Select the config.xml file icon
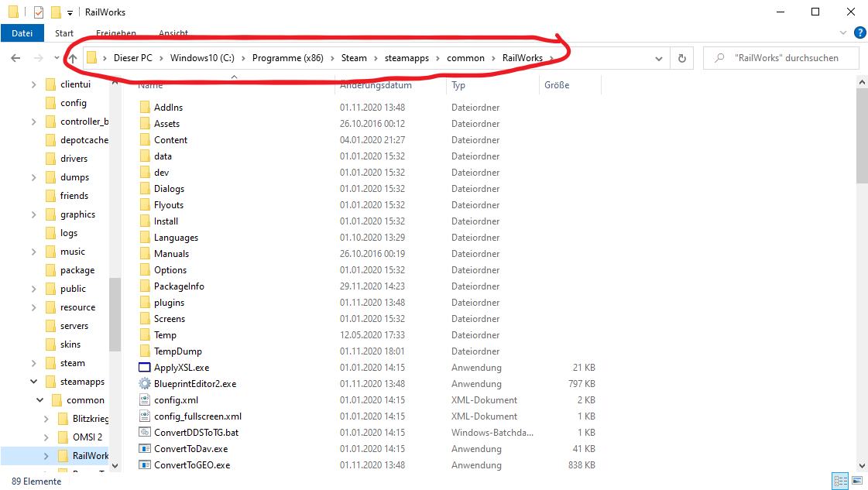Viewport: 868px width, 490px height. tap(145, 399)
